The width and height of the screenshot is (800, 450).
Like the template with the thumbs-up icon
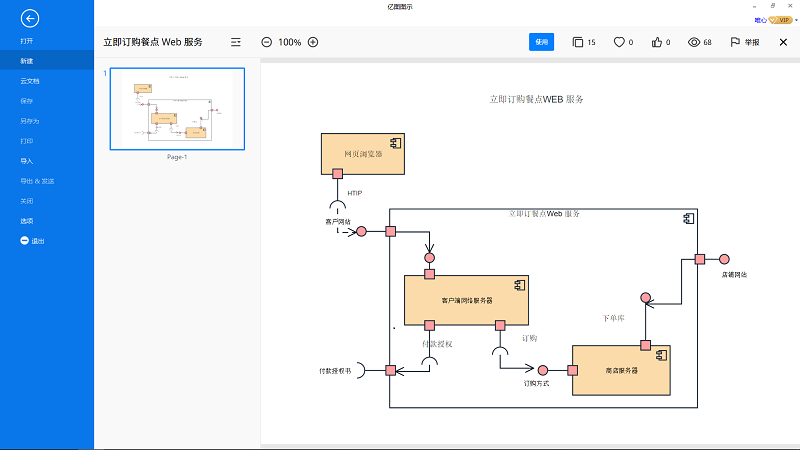click(657, 42)
